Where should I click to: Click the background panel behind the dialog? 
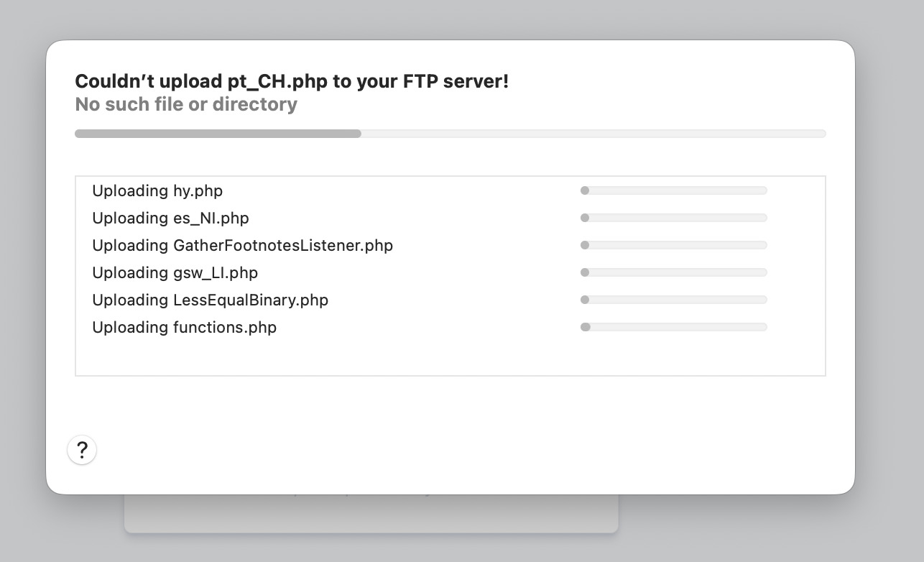point(371,513)
